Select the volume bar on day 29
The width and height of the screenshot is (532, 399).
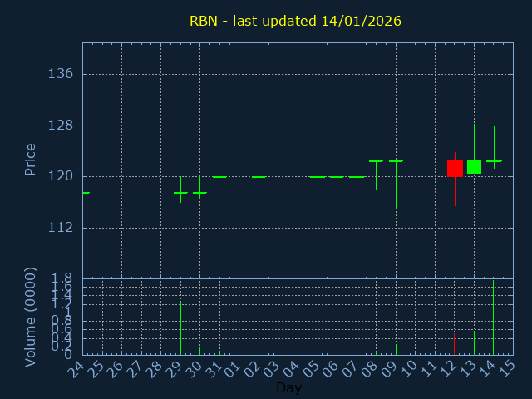coord(180,328)
